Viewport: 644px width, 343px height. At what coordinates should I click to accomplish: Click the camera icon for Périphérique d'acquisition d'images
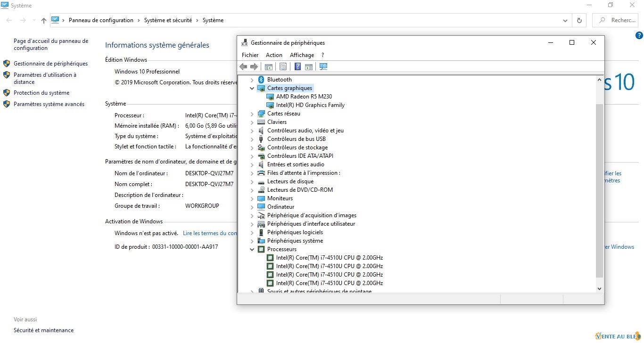[x=261, y=215]
